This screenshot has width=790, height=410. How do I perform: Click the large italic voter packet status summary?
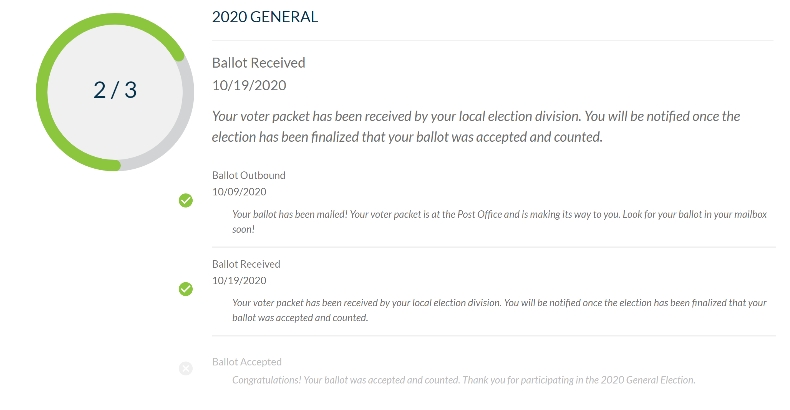pos(476,126)
